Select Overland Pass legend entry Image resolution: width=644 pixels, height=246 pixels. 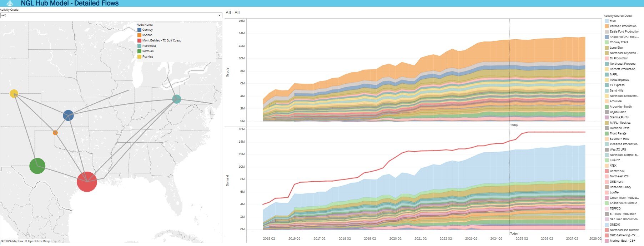pyautogui.click(x=619, y=128)
